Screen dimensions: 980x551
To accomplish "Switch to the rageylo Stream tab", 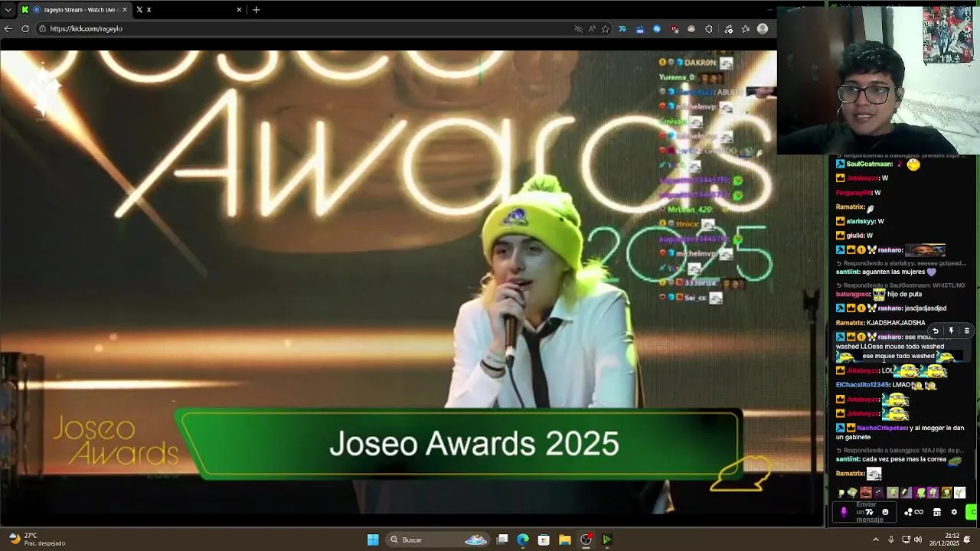I will tap(74, 10).
